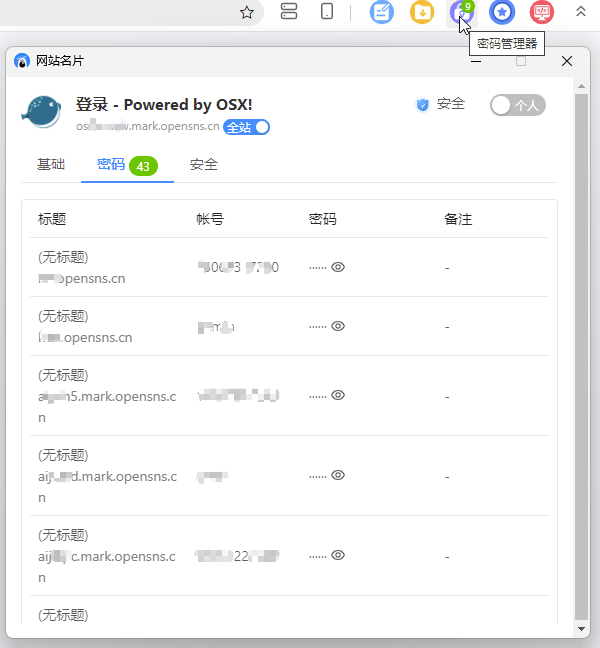Toggle the 个人 switch
Viewport: 600px width, 648px height.
[518, 105]
